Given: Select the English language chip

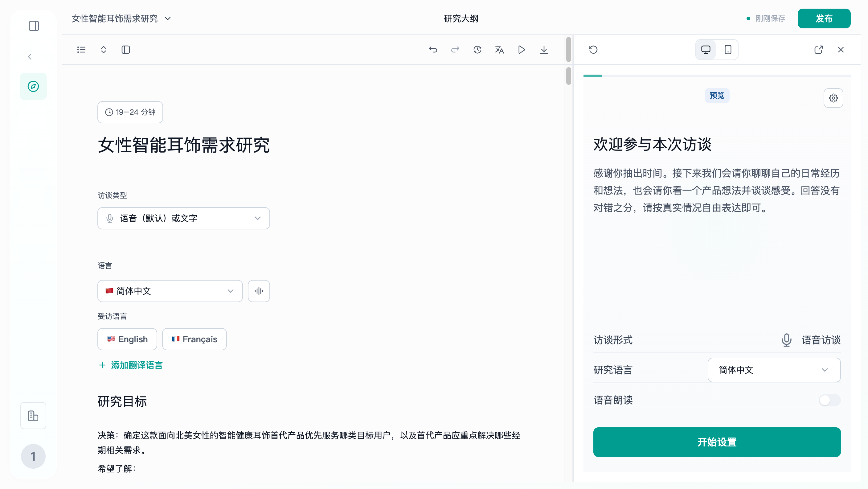Looking at the screenshot, I should click(127, 339).
